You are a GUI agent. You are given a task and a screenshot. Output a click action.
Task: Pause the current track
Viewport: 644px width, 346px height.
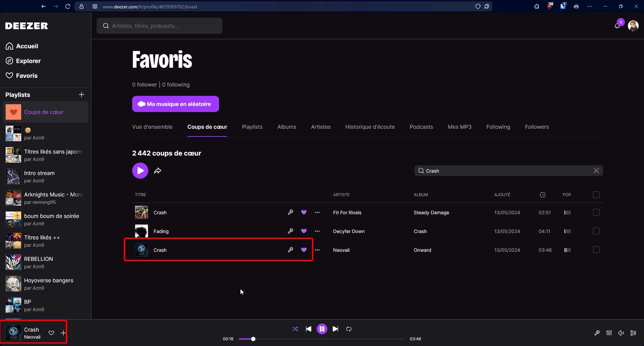coord(322,329)
